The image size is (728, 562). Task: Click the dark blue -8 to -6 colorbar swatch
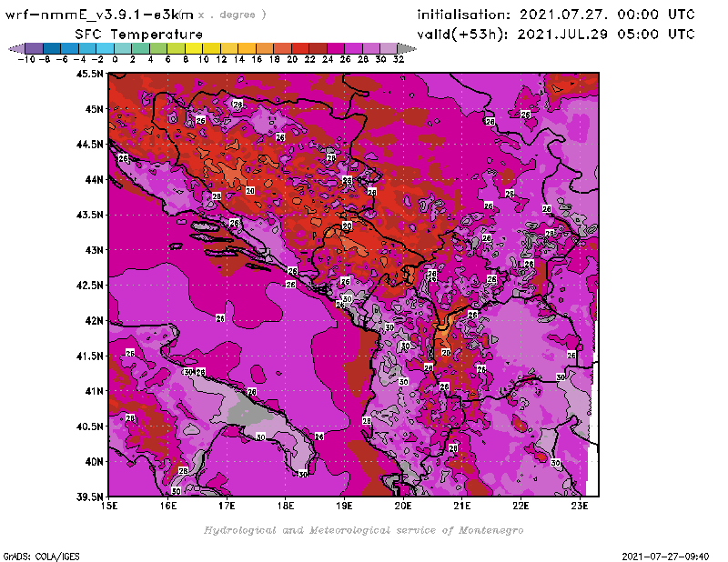tap(52, 48)
